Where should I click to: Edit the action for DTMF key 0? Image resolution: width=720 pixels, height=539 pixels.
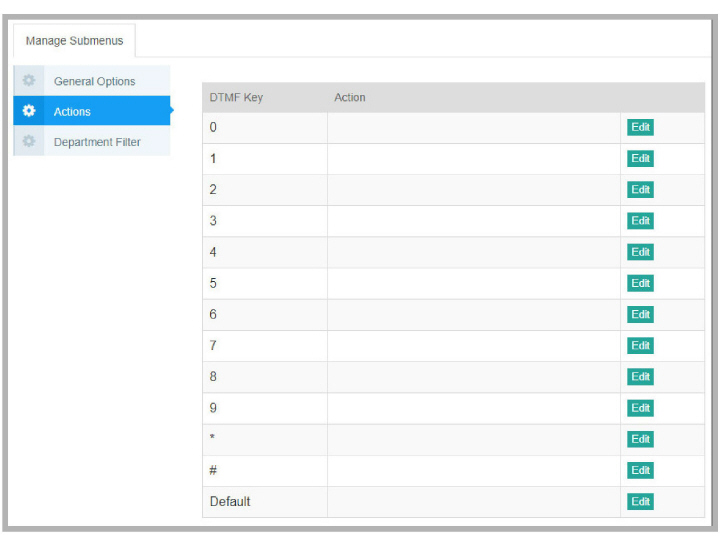640,127
